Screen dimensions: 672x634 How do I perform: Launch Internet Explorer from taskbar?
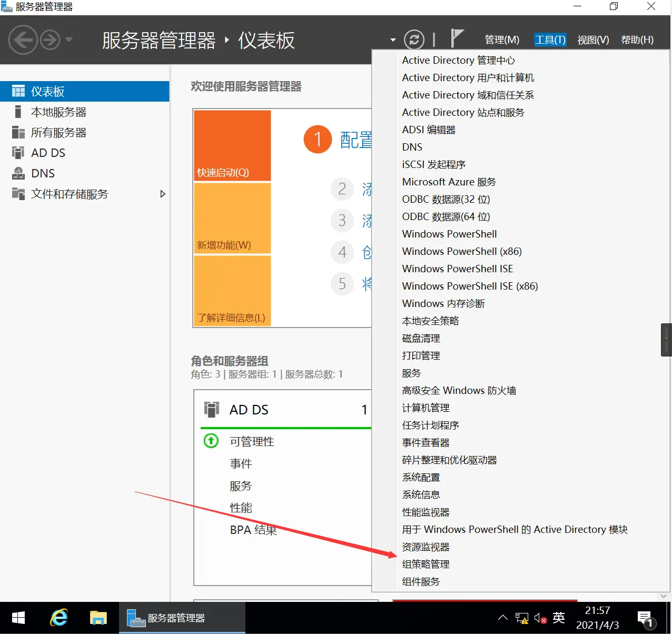coord(59,618)
